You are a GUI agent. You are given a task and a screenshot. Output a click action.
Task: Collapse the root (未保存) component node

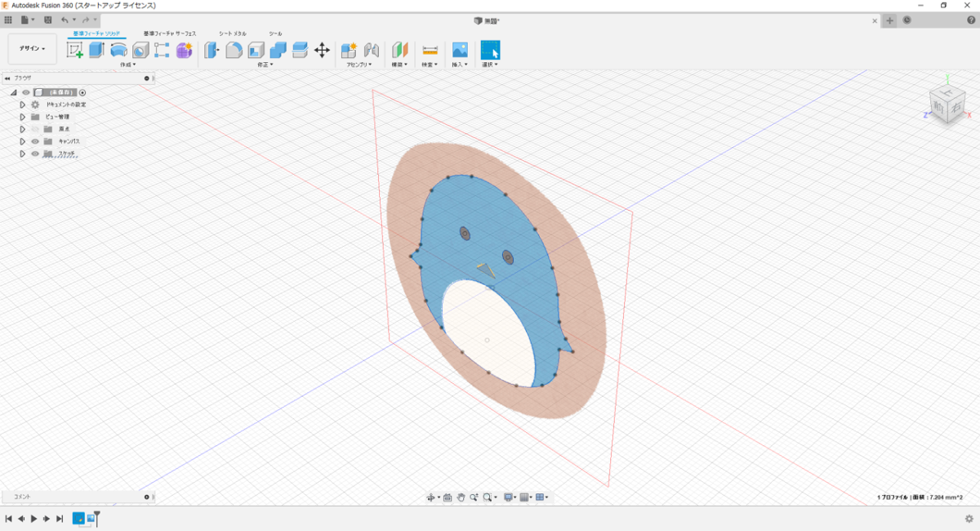point(13,92)
